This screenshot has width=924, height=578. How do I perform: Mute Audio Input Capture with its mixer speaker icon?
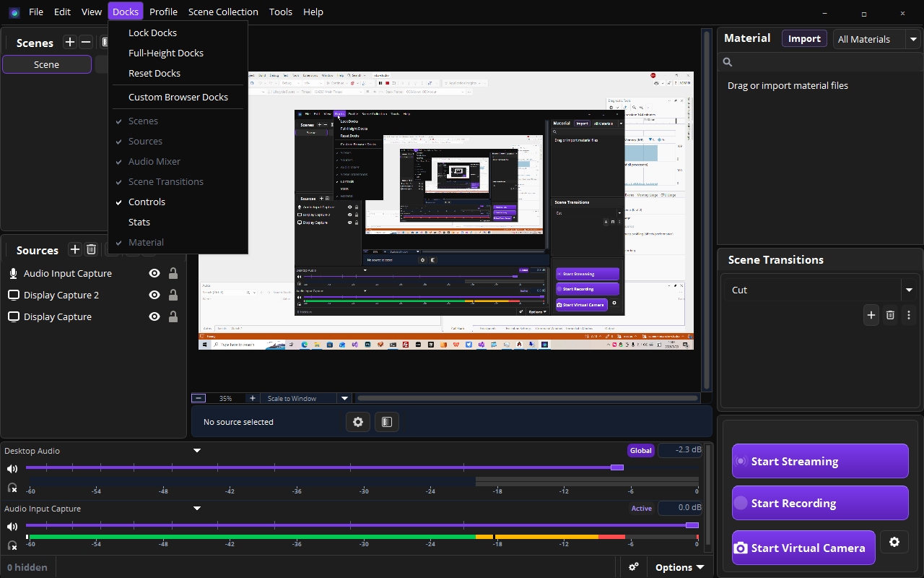click(x=12, y=526)
